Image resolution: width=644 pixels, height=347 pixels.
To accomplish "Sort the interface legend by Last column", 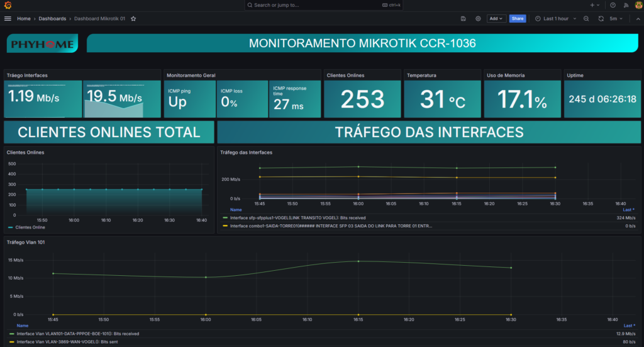I will pos(628,210).
